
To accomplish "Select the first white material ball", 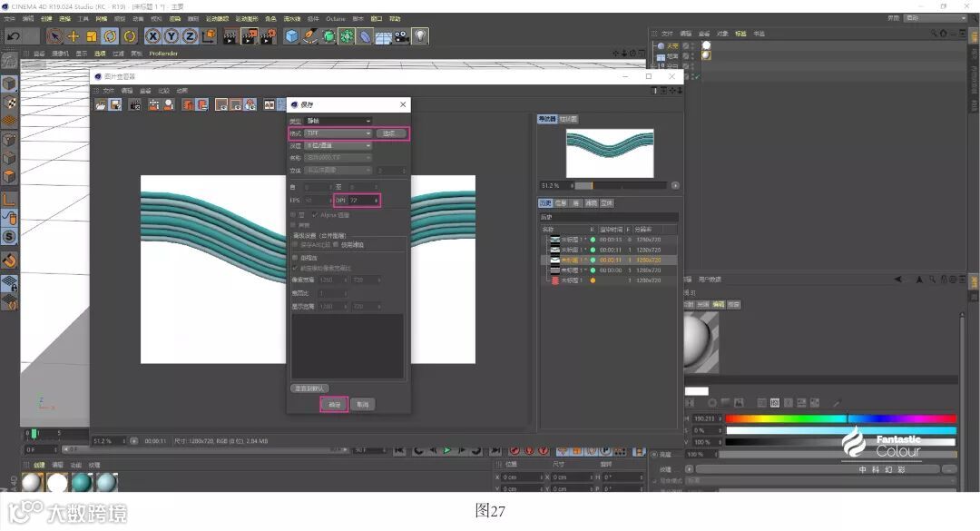I will [x=32, y=482].
